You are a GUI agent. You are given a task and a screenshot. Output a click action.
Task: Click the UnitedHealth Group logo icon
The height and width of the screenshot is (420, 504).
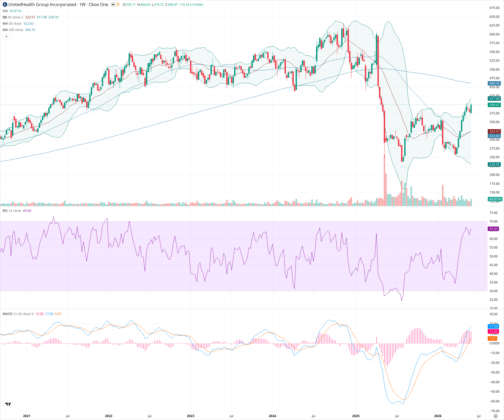[x=5, y=4]
